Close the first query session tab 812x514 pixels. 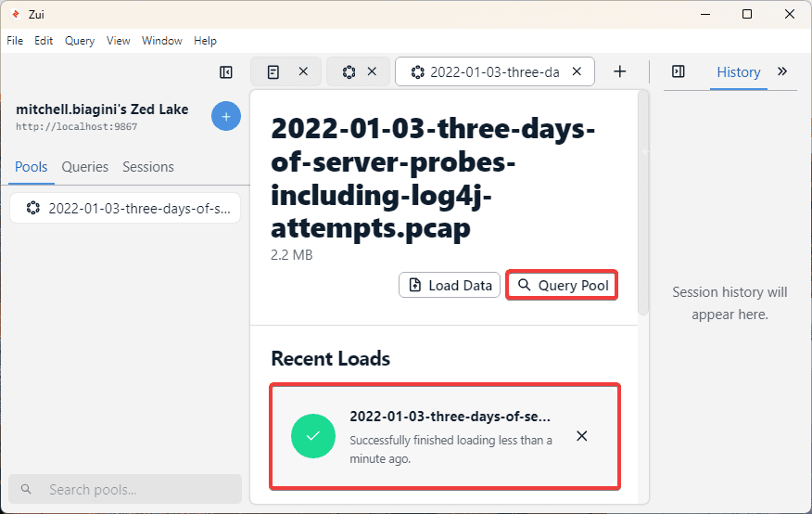coord(303,71)
